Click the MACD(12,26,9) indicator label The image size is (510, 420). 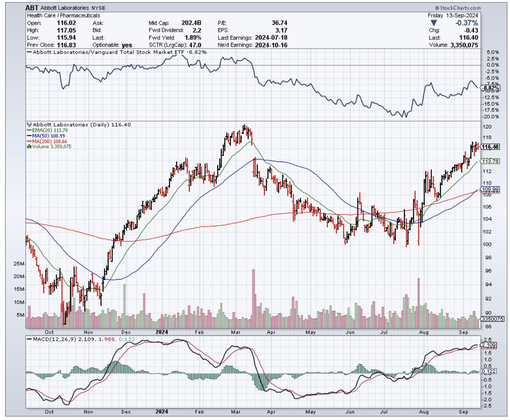(49, 340)
